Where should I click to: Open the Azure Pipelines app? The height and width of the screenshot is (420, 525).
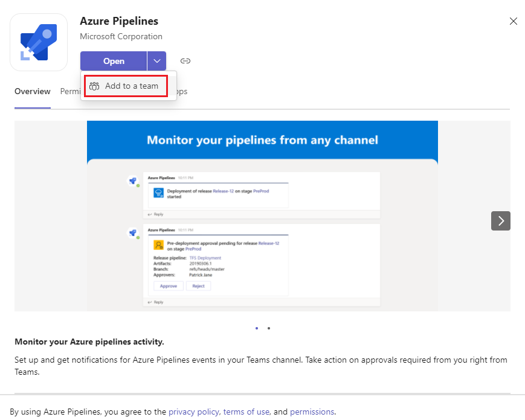pos(114,61)
